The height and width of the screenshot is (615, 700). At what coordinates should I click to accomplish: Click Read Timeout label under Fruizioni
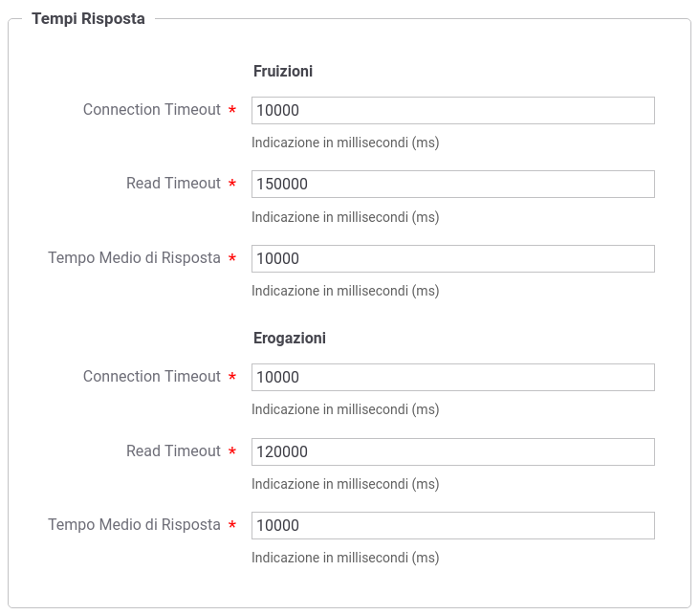pos(173,183)
